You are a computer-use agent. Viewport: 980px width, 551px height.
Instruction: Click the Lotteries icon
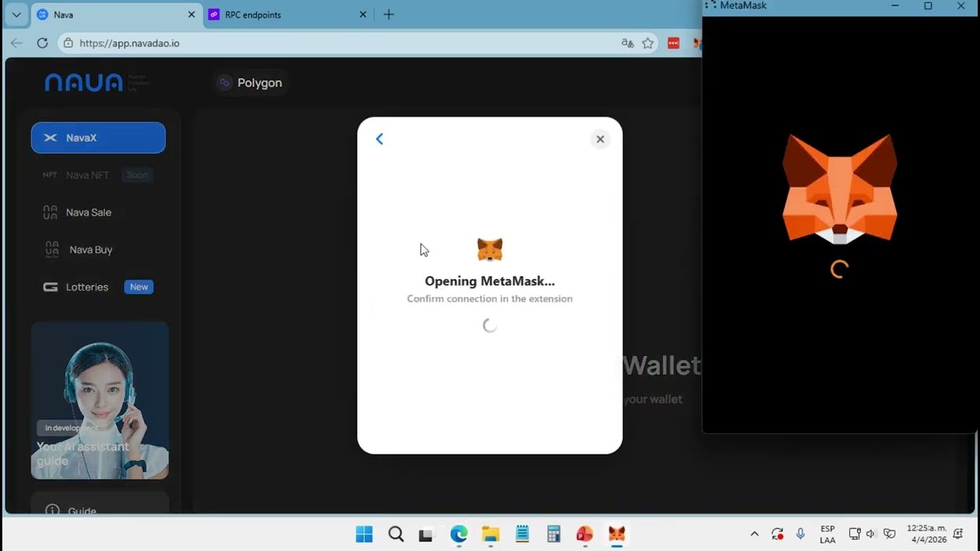pyautogui.click(x=50, y=287)
